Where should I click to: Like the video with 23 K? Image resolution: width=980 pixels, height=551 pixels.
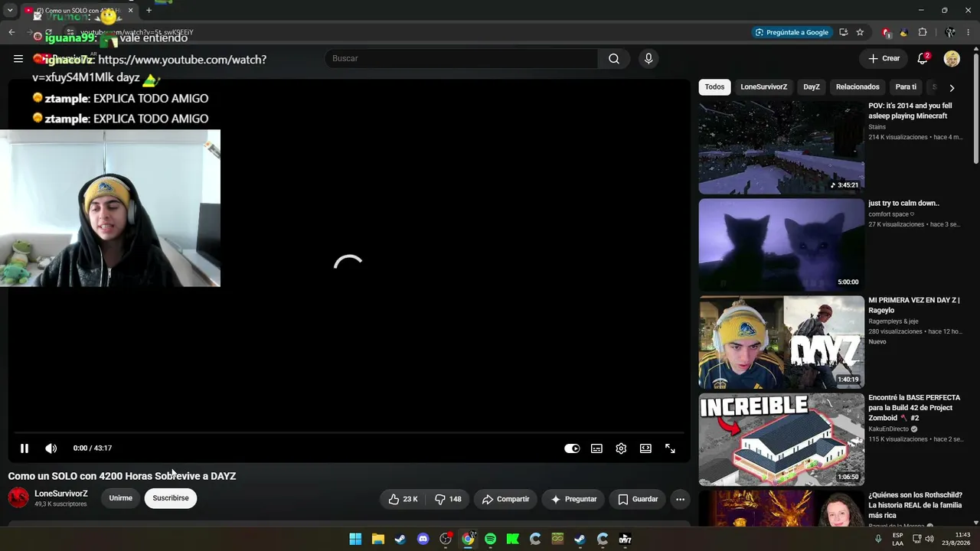403,499
